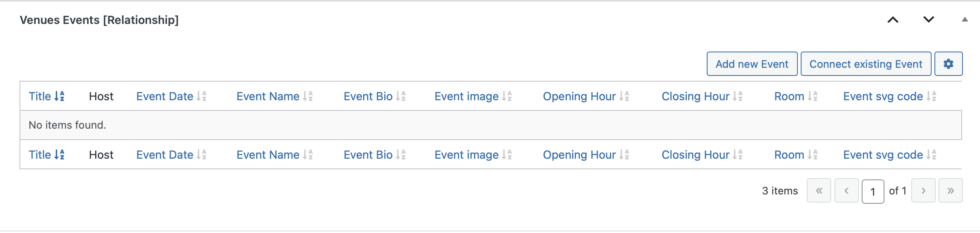Image resolution: width=980 pixels, height=233 pixels.
Task: Click the current page number field
Action: pyautogui.click(x=873, y=191)
